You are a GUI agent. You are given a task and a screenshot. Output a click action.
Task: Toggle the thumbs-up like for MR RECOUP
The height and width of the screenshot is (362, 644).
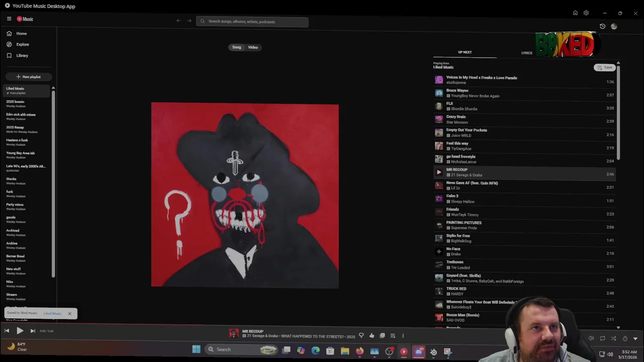[x=372, y=335]
